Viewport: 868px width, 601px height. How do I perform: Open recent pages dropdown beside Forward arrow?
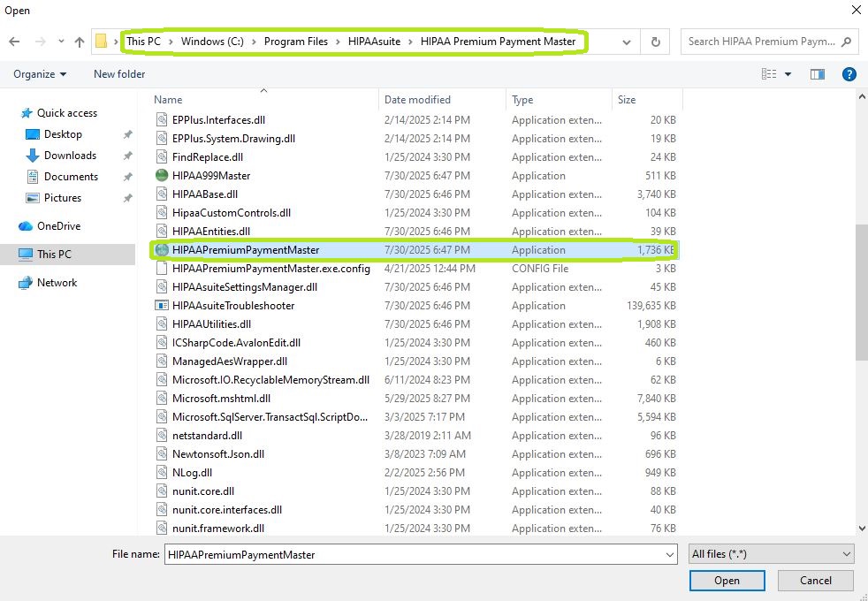point(61,42)
